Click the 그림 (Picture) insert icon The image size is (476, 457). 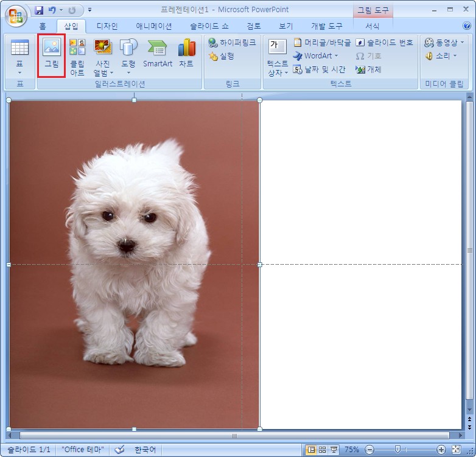pyautogui.click(x=52, y=55)
